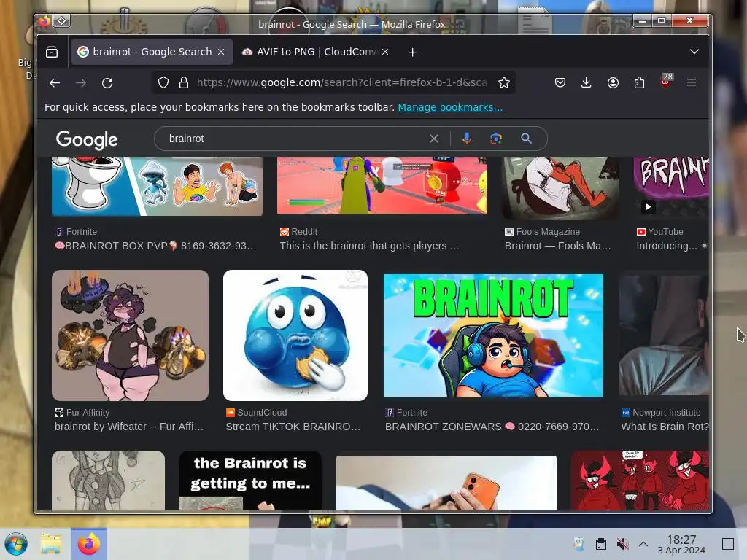The width and height of the screenshot is (747, 560).
Task: Open file manager in taskbar
Action: 51,544
